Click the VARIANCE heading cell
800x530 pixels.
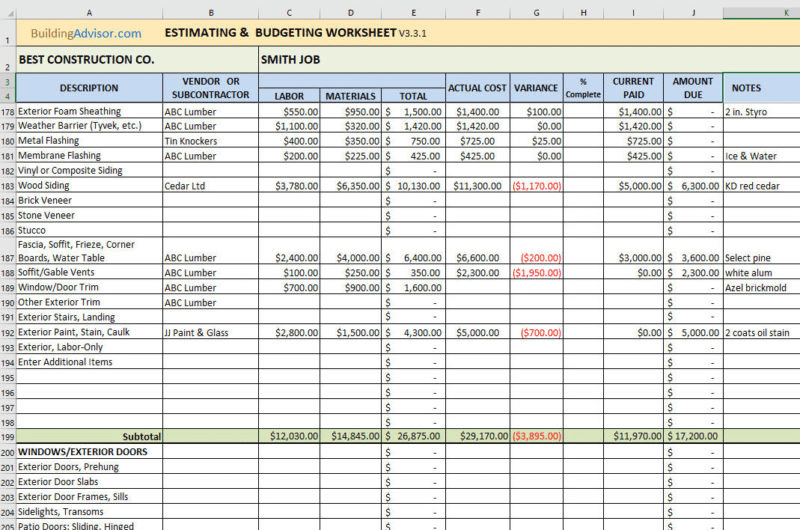tap(536, 88)
